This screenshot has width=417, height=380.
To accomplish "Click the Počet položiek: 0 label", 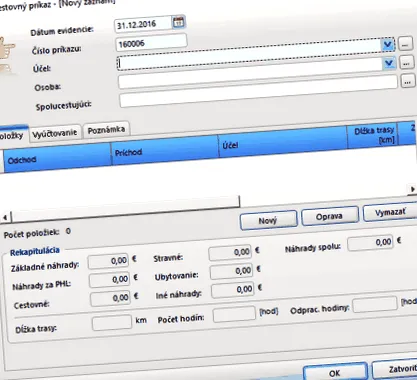I will [x=37, y=233].
